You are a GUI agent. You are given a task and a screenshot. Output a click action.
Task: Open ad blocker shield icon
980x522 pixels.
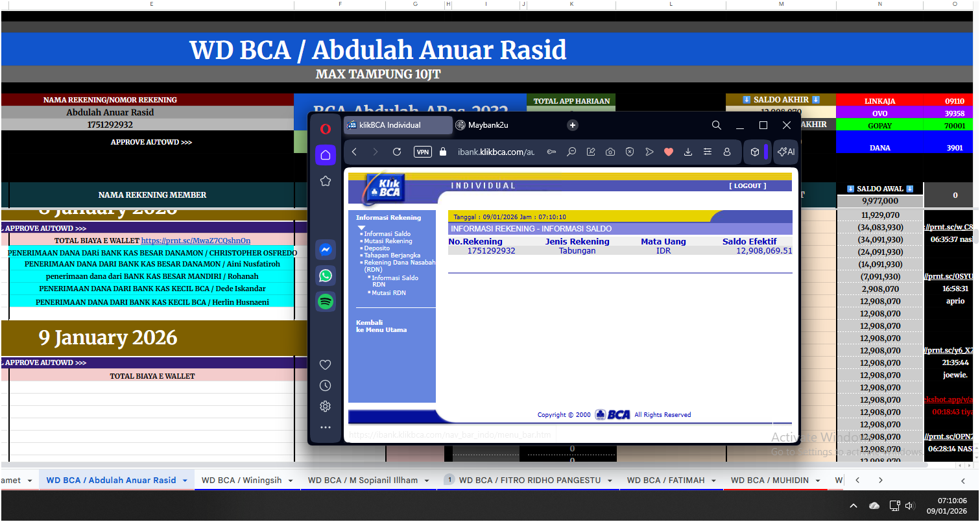coord(630,152)
